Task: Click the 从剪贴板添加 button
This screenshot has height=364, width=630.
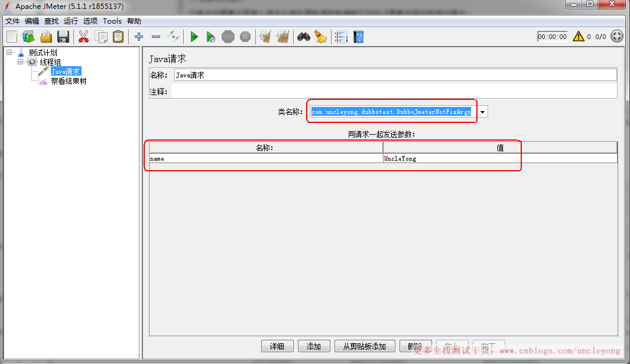Action: pyautogui.click(x=365, y=346)
